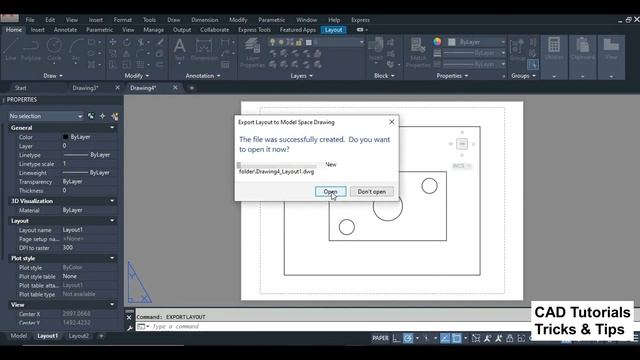Select the Text tool in Annotation panel

pyautogui.click(x=179, y=49)
